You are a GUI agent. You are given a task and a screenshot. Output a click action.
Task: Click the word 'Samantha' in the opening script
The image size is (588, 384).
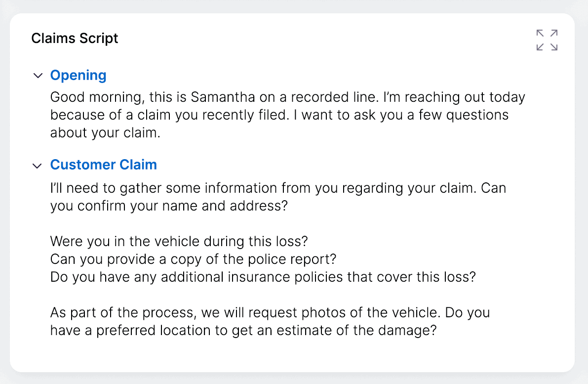coord(223,97)
